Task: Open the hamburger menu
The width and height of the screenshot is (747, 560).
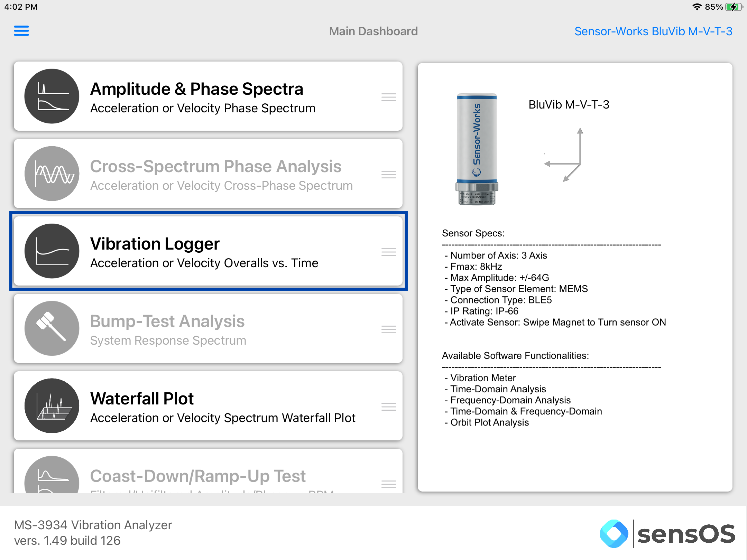Action: [x=21, y=31]
